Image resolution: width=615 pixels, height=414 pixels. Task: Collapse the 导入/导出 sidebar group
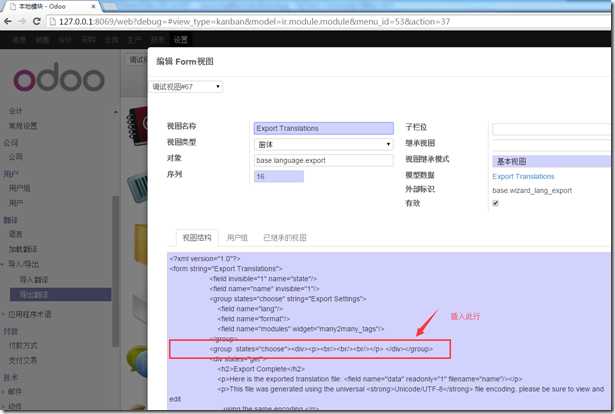pyautogui.click(x=24, y=264)
